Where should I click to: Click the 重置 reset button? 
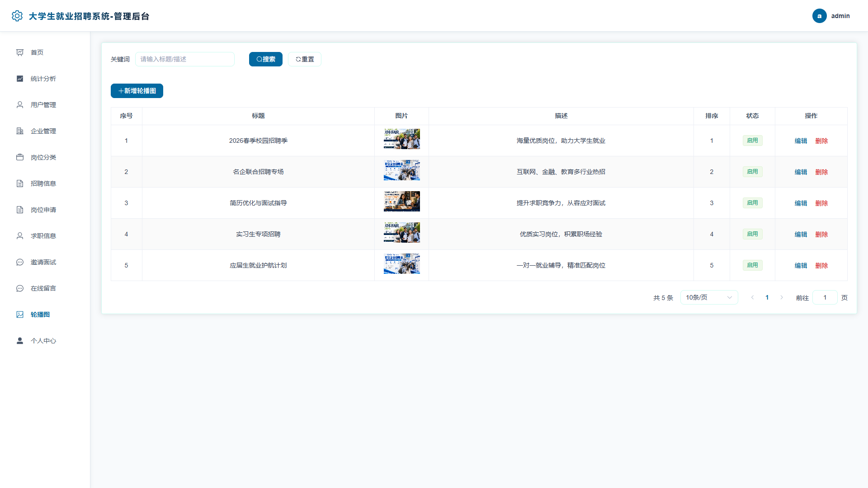(305, 59)
